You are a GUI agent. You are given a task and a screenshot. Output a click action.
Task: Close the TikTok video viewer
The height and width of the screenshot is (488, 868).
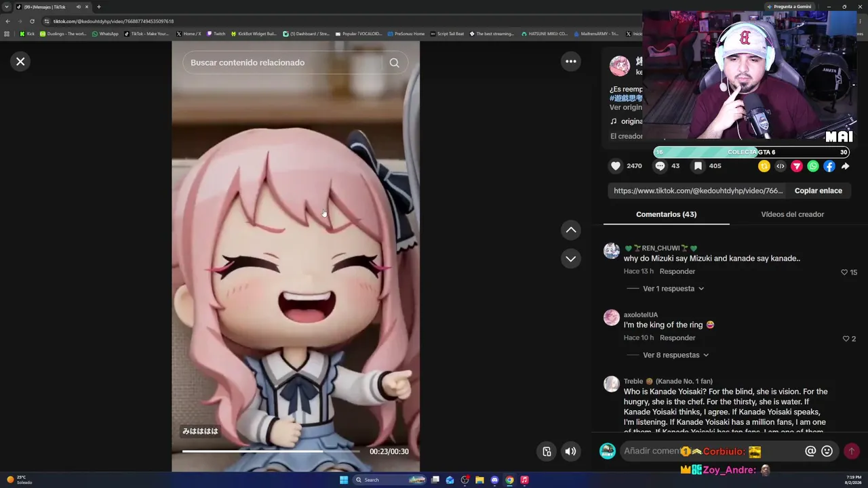pos(20,62)
